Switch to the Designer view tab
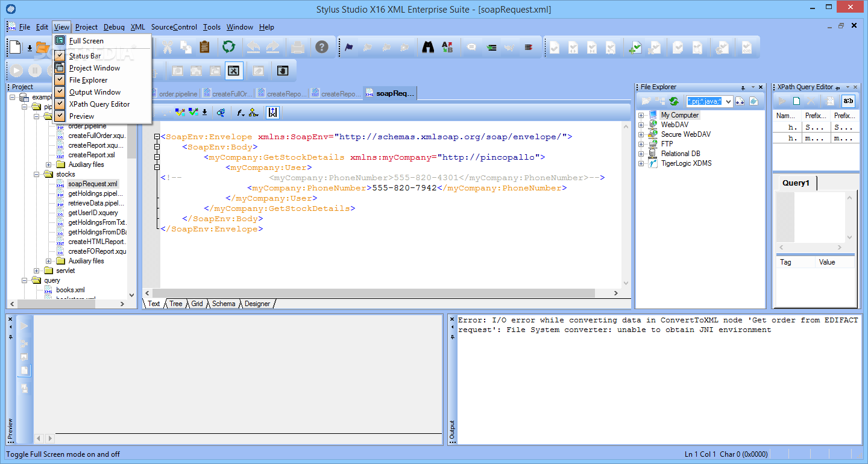This screenshot has height=464, width=868. pyautogui.click(x=257, y=304)
